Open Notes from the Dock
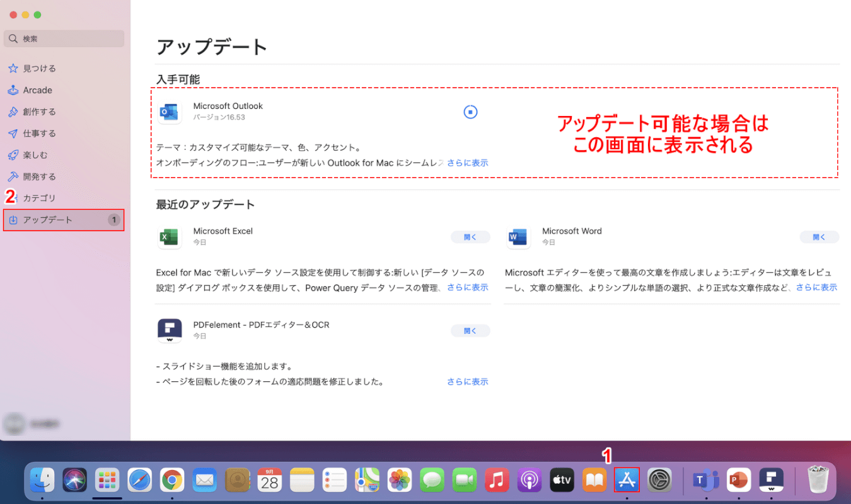Image resolution: width=851 pixels, height=504 pixels. pos(302,480)
